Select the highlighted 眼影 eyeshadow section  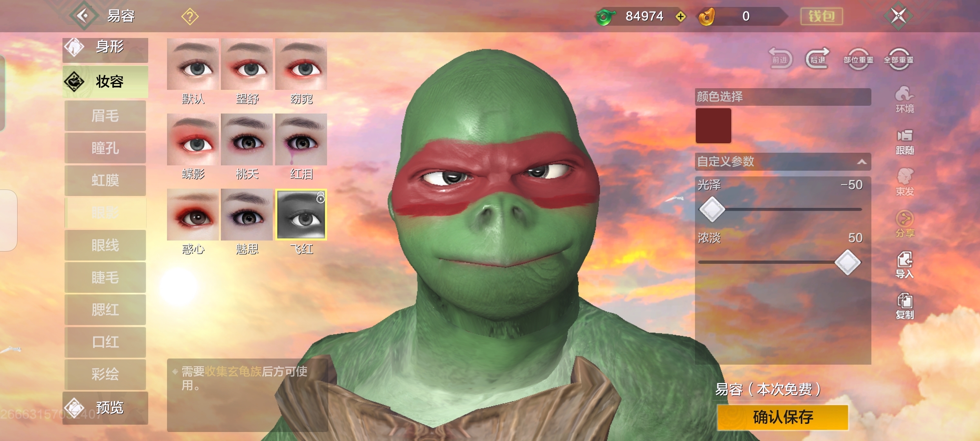pos(105,213)
